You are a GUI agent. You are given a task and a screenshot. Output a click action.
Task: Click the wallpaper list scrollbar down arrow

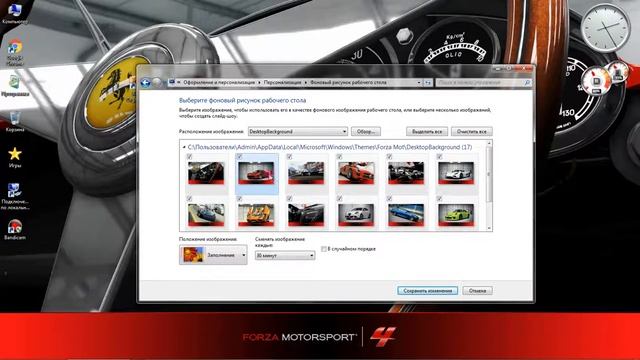pyautogui.click(x=489, y=228)
